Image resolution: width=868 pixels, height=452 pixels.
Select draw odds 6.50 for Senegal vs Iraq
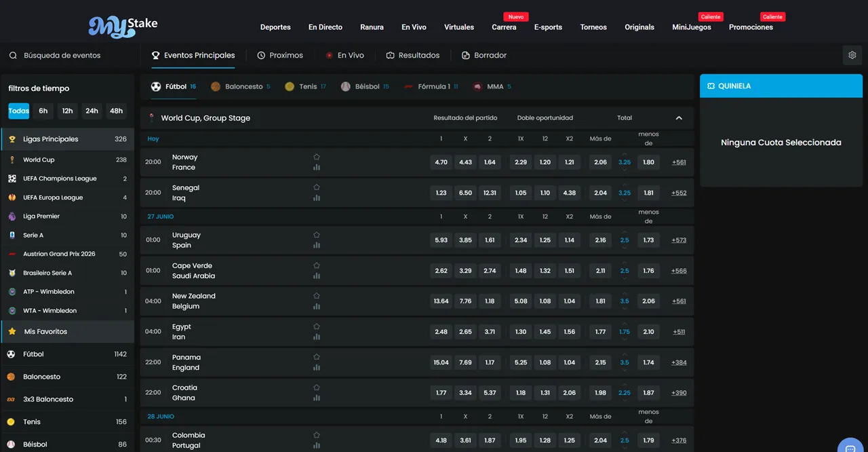(x=465, y=193)
